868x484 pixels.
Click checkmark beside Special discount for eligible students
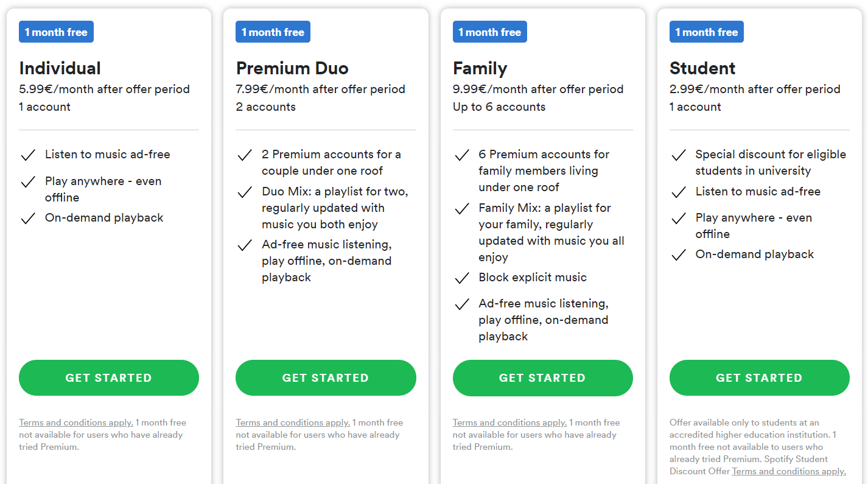(679, 155)
